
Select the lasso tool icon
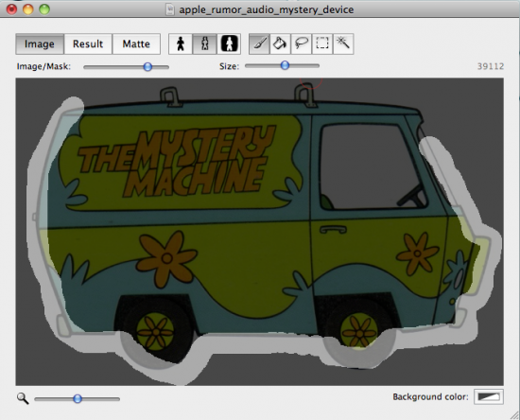tap(301, 44)
